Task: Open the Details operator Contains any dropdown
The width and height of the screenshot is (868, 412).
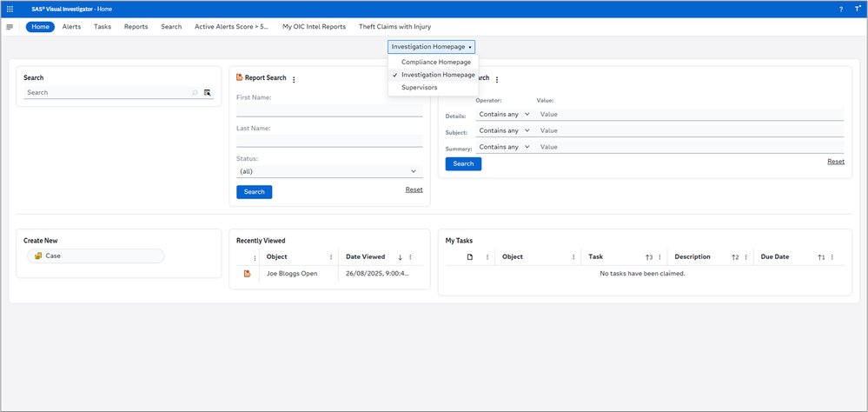Action: click(504, 114)
